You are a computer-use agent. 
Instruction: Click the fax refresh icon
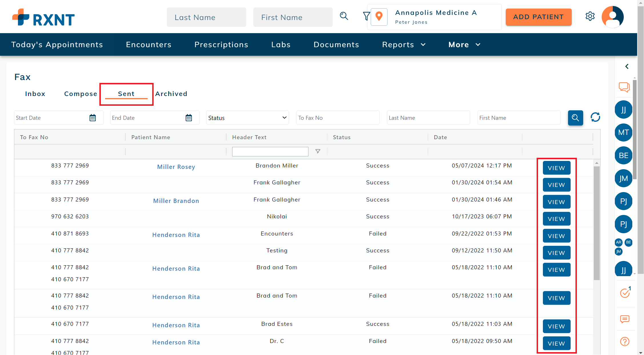[x=595, y=117]
